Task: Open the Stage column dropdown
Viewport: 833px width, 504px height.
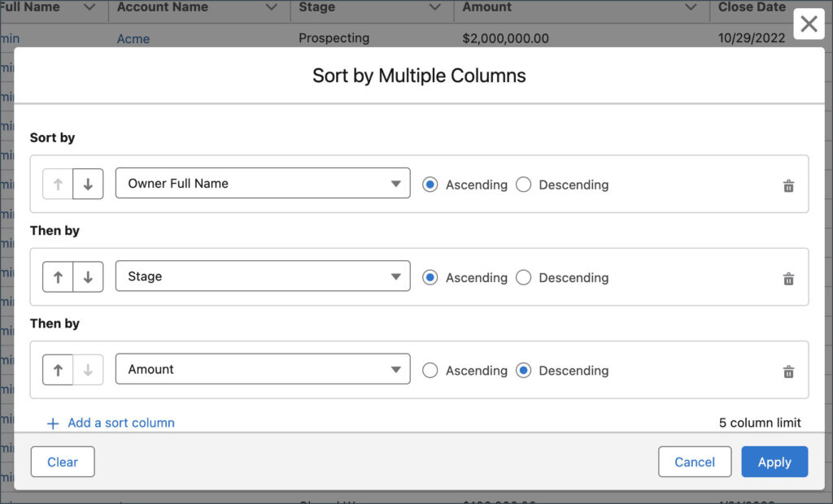Action: (263, 276)
